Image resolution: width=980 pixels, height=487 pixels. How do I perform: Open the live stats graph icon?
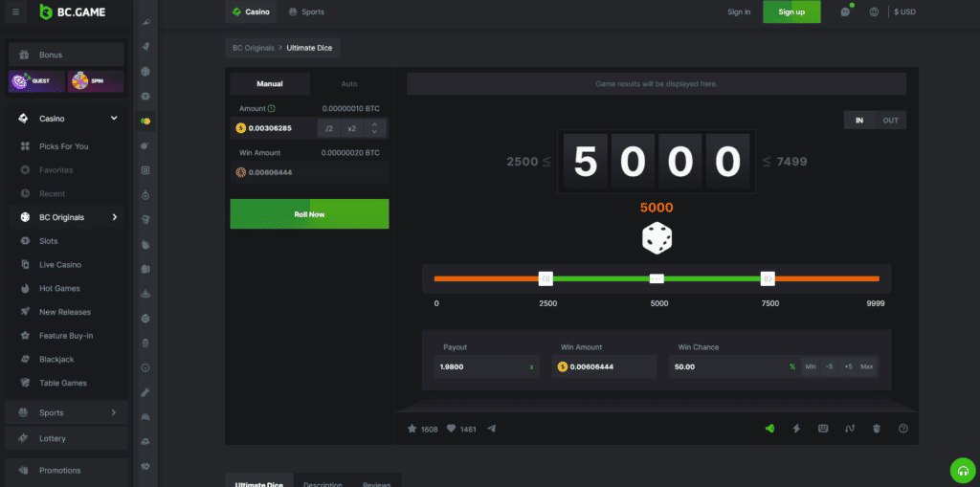(850, 429)
